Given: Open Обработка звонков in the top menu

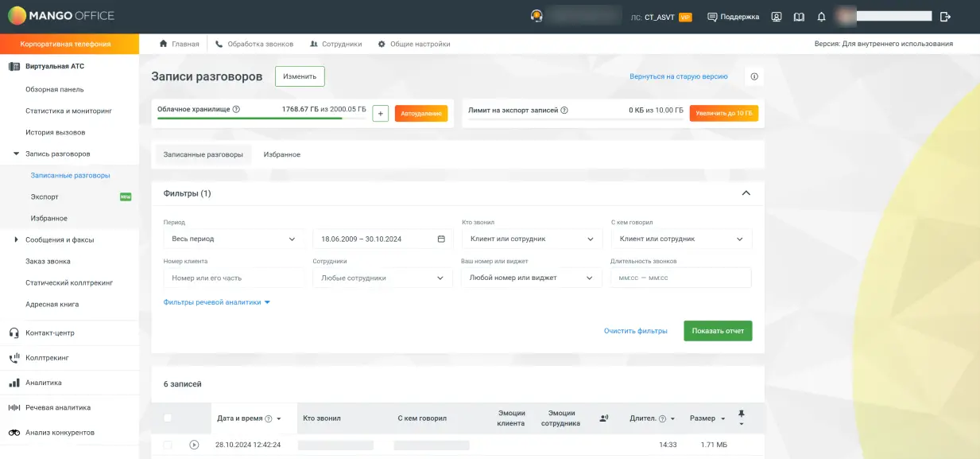Looking at the screenshot, I should [254, 44].
